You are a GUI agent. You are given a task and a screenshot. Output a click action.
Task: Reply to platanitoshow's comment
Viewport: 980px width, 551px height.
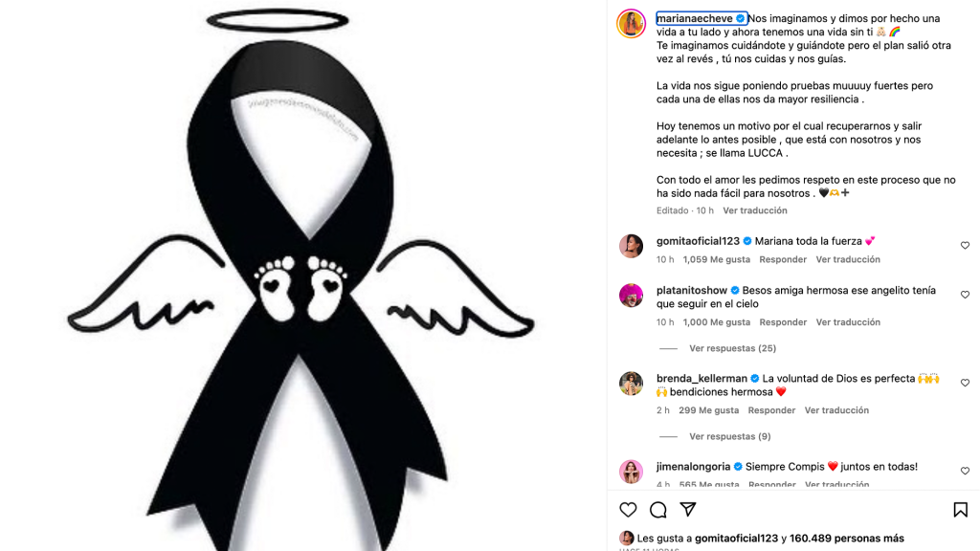783,322
